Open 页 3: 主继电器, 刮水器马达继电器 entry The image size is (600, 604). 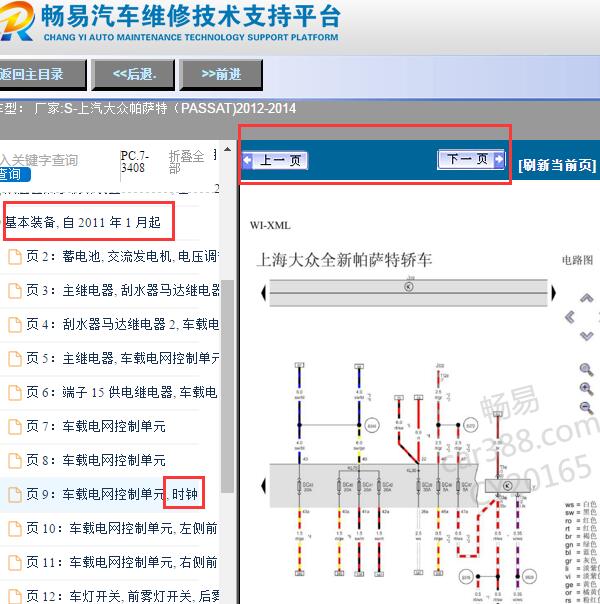pos(123,290)
